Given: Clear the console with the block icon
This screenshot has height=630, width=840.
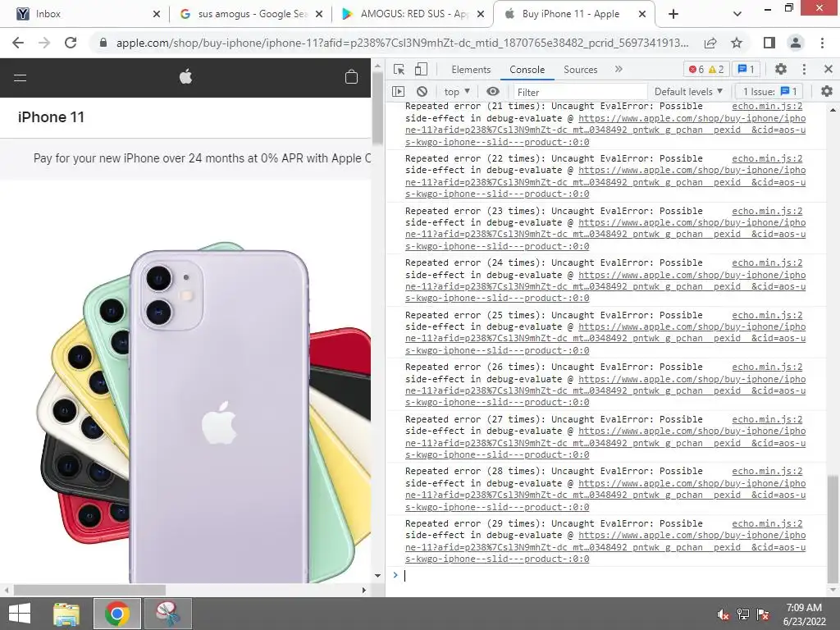Looking at the screenshot, I should [422, 92].
